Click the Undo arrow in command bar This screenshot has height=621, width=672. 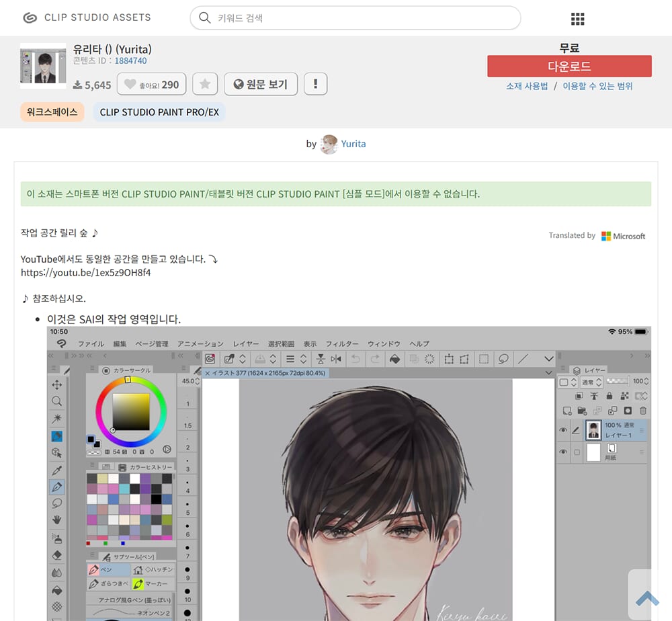pos(355,359)
